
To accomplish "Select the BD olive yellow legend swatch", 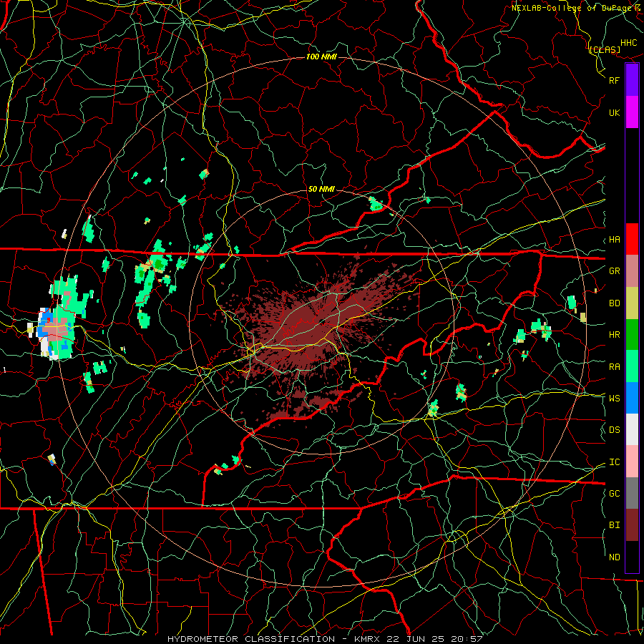I will [x=632, y=303].
